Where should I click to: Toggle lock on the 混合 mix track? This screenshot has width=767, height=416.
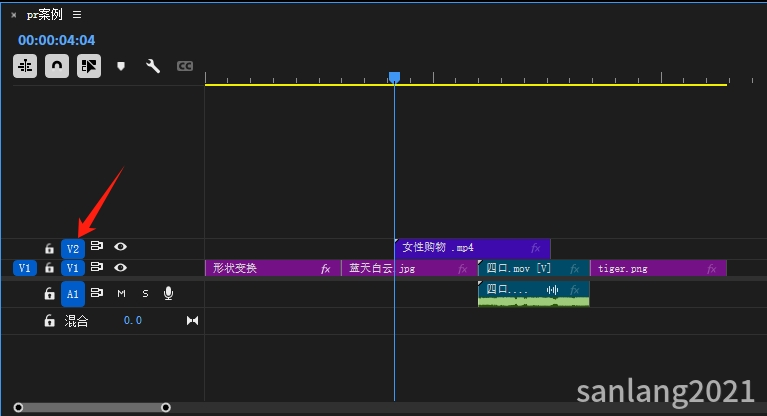49,321
